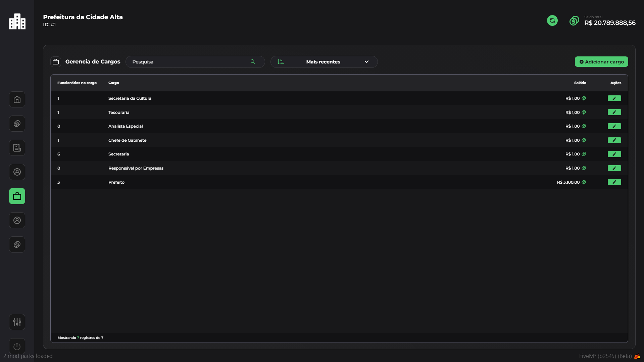This screenshot has width=644, height=362.
Task: Focus the Pesquisa search field
Action: pyautogui.click(x=188, y=62)
